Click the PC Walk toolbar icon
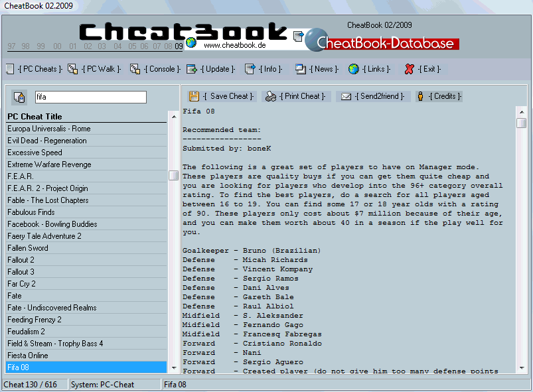Screen dimensions: 533x392 [x=72, y=69]
